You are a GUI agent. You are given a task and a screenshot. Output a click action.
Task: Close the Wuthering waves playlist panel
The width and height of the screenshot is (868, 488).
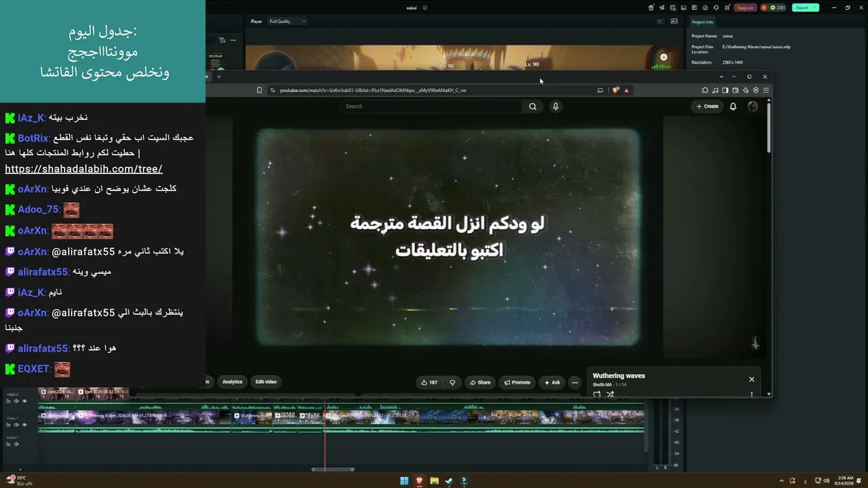[x=751, y=380]
